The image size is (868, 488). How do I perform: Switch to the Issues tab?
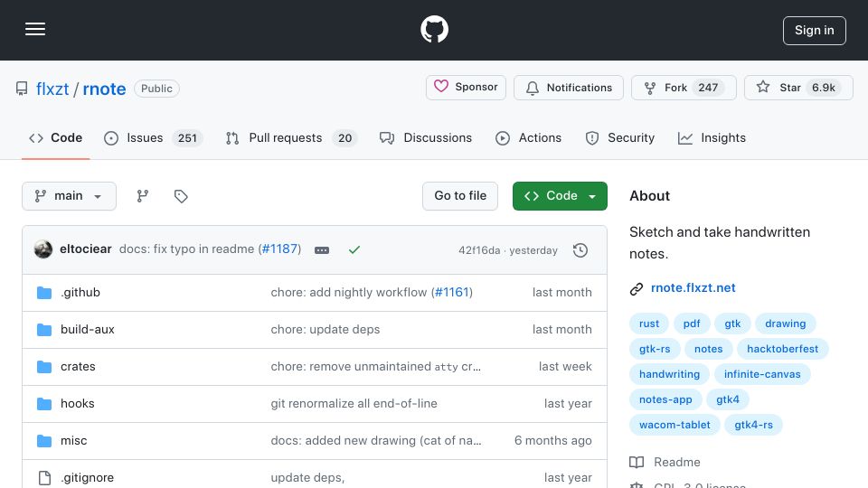(x=153, y=137)
